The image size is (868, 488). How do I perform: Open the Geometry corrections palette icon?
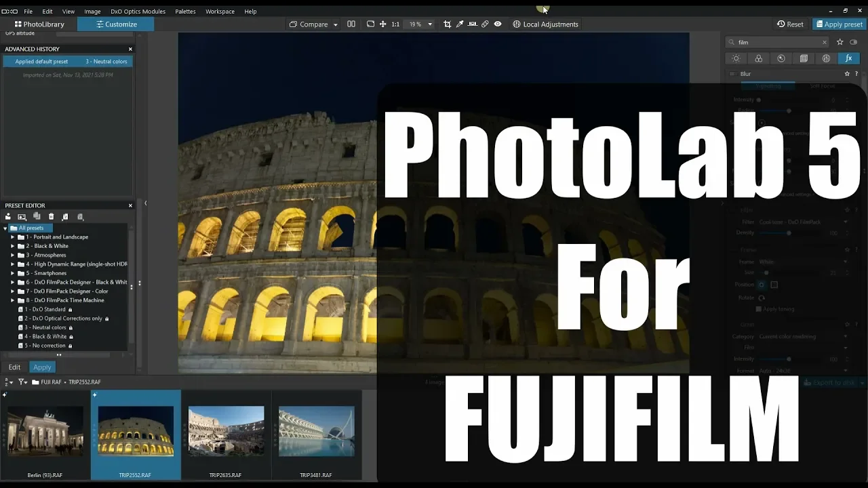804,58
